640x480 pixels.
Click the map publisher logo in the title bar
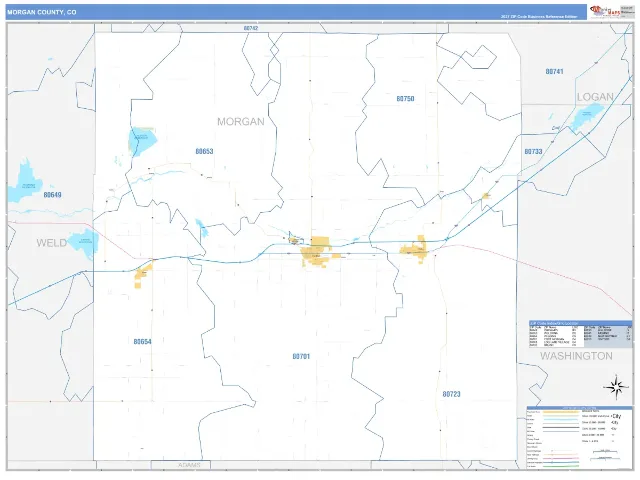pyautogui.click(x=605, y=12)
